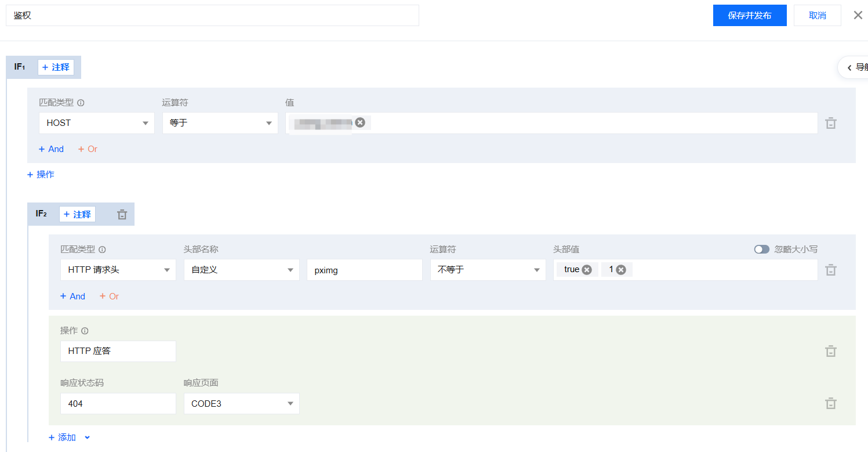Add a 注释 to the IF1 block
Screen dimensions: 868x452
(x=56, y=67)
